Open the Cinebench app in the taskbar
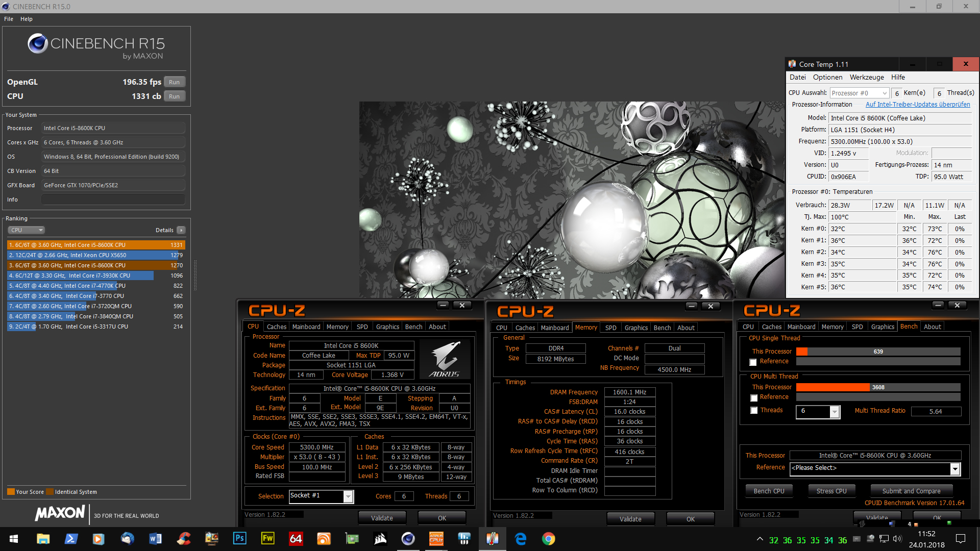 tap(408, 539)
